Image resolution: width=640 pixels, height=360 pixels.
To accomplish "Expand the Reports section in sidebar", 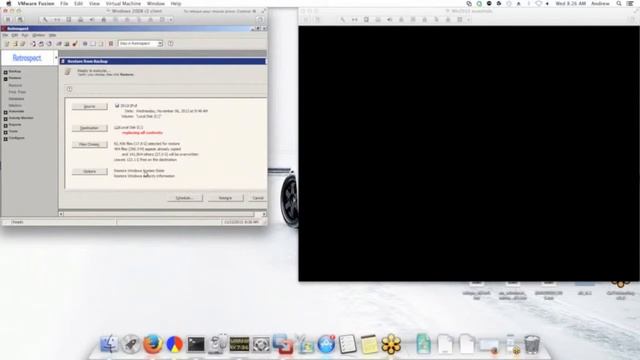I will pos(6,125).
